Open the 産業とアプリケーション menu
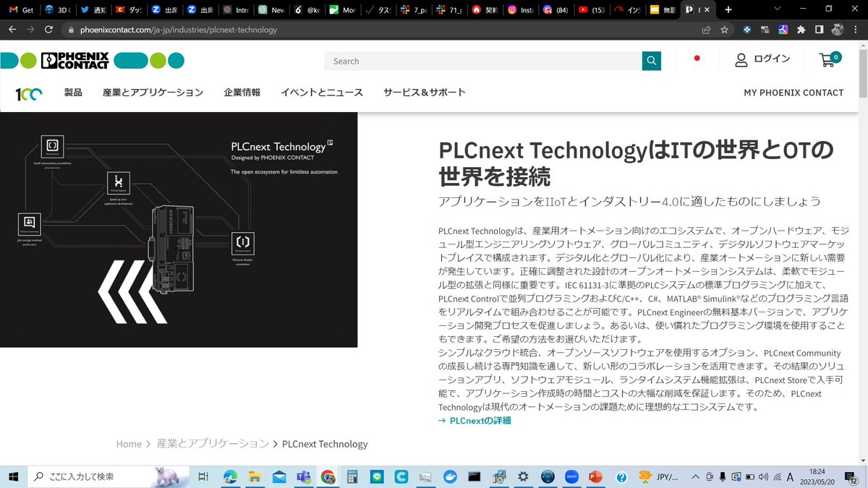The width and height of the screenshot is (868, 488). [153, 93]
